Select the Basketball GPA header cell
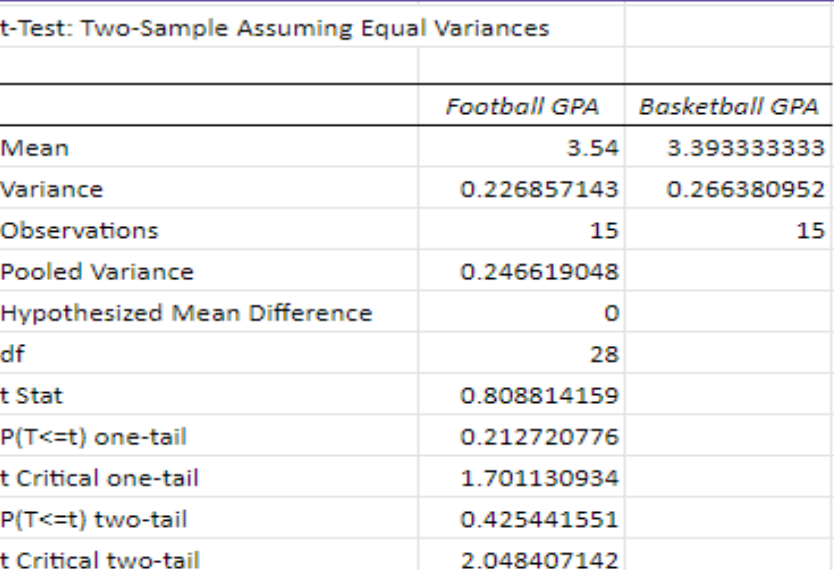 tap(729, 106)
